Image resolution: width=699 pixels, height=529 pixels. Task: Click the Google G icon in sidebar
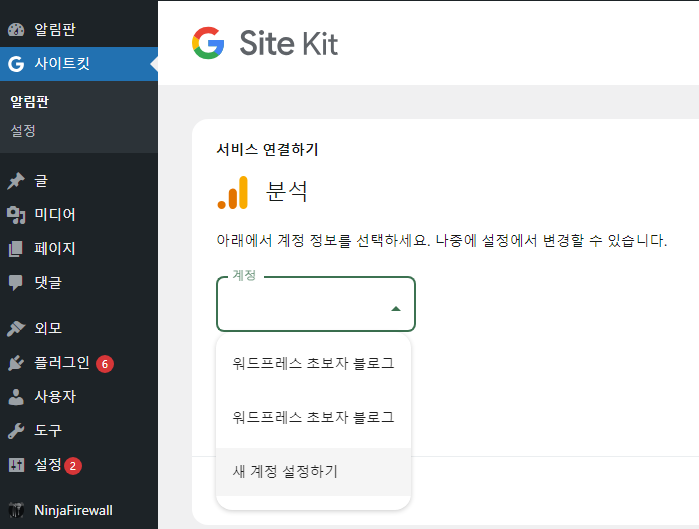tap(16, 64)
